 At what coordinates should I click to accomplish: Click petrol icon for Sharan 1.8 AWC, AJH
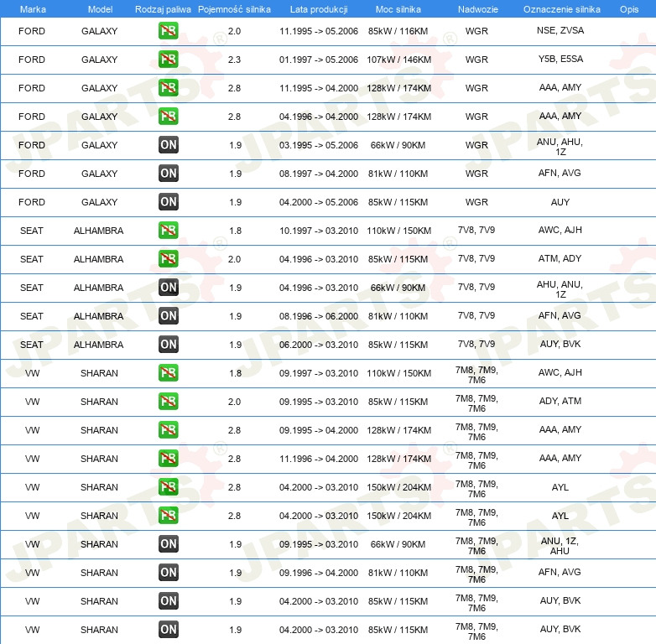click(168, 372)
